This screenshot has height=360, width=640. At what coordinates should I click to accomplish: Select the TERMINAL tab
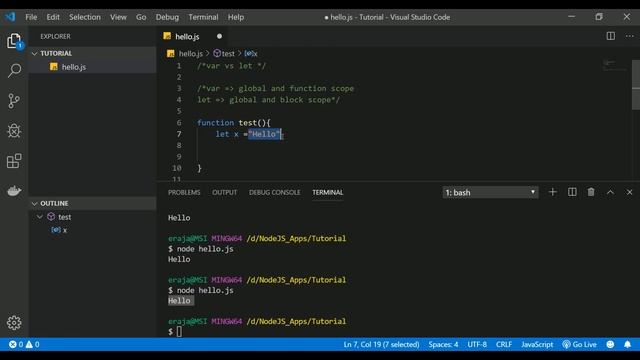pos(328,192)
